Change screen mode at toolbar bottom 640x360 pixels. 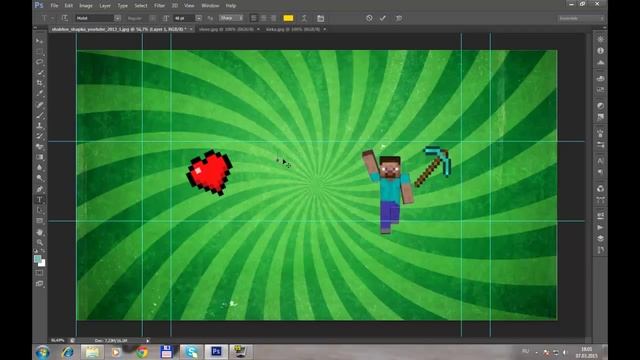click(40, 283)
